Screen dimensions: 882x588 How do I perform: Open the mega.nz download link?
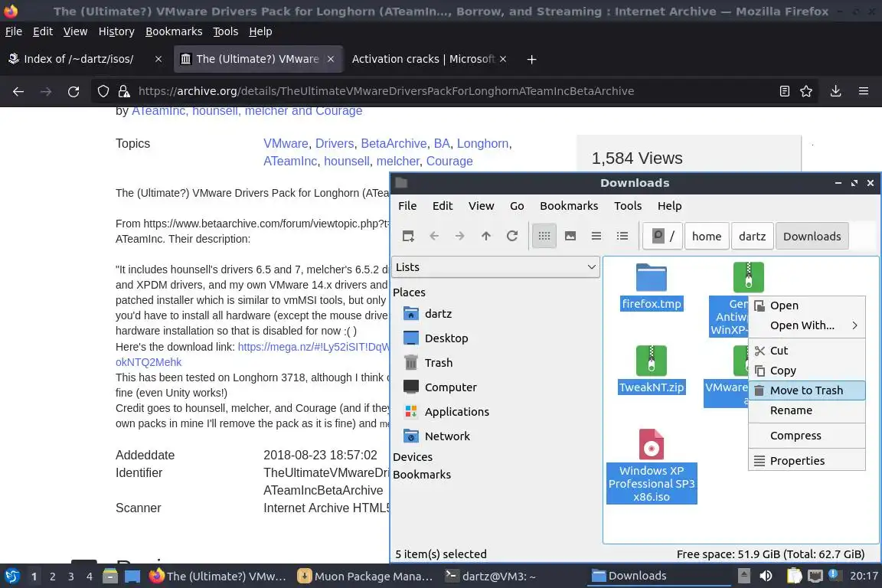point(313,347)
